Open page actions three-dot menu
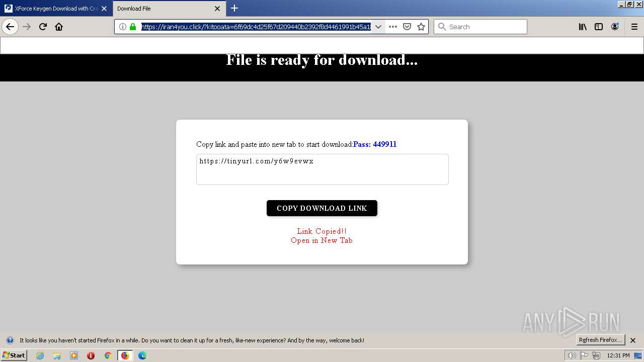This screenshot has height=362, width=644. (393, 27)
